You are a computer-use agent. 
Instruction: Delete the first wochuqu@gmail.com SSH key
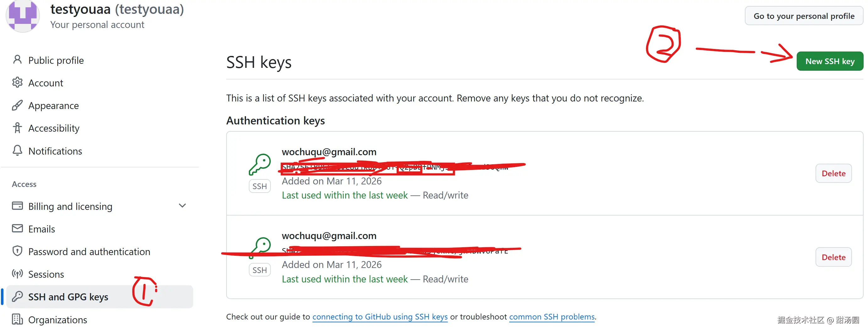pyautogui.click(x=833, y=174)
